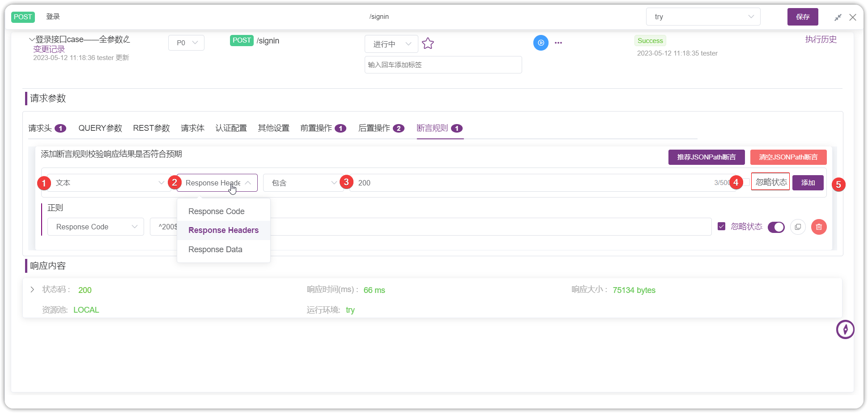Open the P0 priority dropdown
Image resolution: width=868 pixels, height=413 pixels.
pyautogui.click(x=186, y=43)
